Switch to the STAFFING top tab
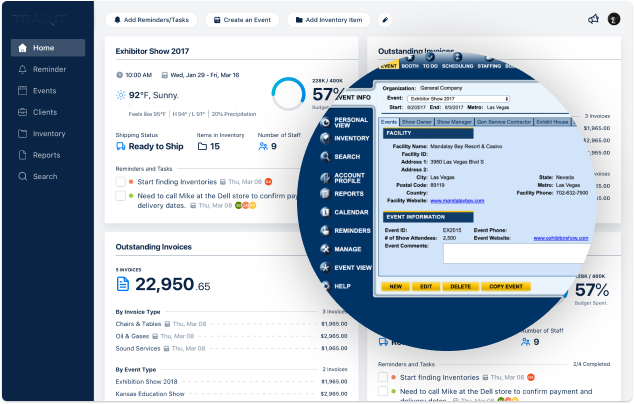The height and width of the screenshot is (404, 634). coord(489,63)
